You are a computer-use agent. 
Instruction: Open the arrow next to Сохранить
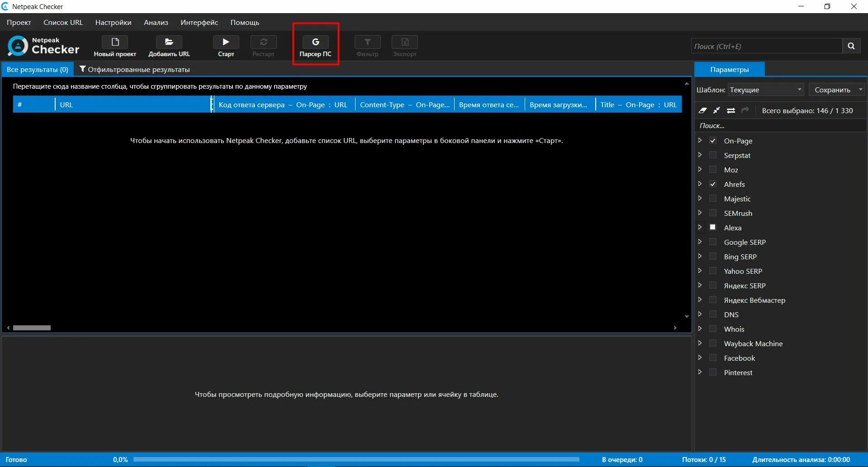point(860,90)
